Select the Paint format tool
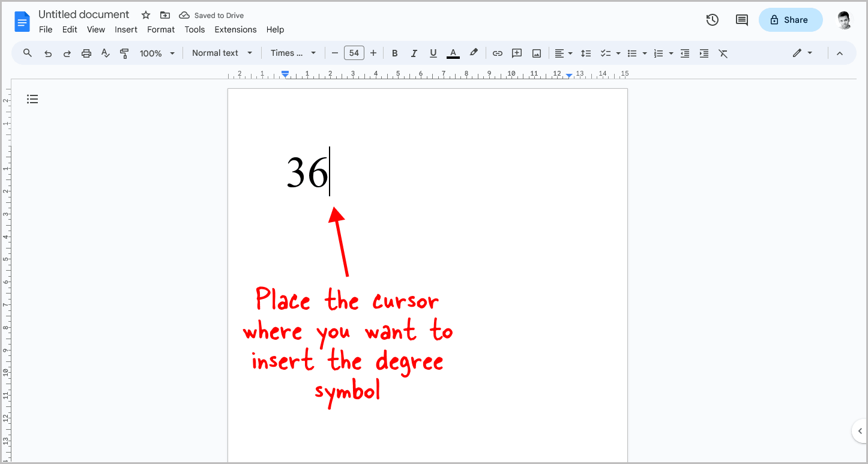 coord(124,53)
